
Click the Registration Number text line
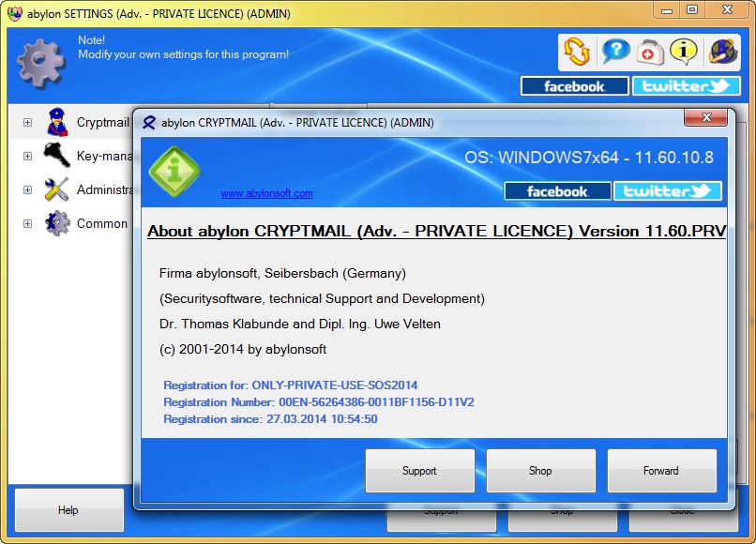coord(319,402)
